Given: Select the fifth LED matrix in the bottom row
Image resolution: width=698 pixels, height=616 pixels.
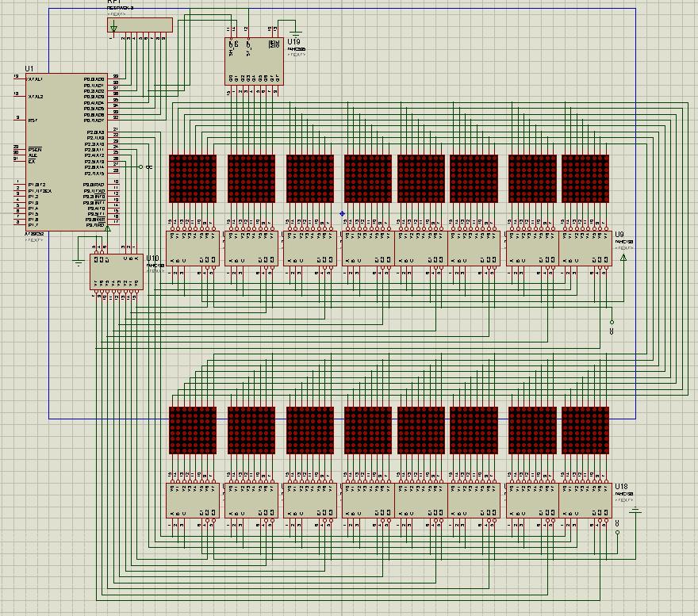Looking at the screenshot, I should pyautogui.click(x=421, y=430).
